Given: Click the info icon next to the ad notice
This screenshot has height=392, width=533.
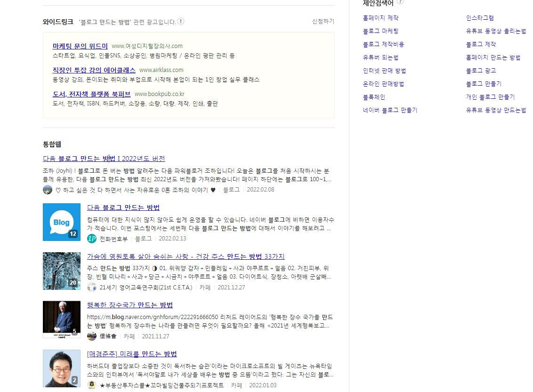Looking at the screenshot, I should (x=181, y=21).
